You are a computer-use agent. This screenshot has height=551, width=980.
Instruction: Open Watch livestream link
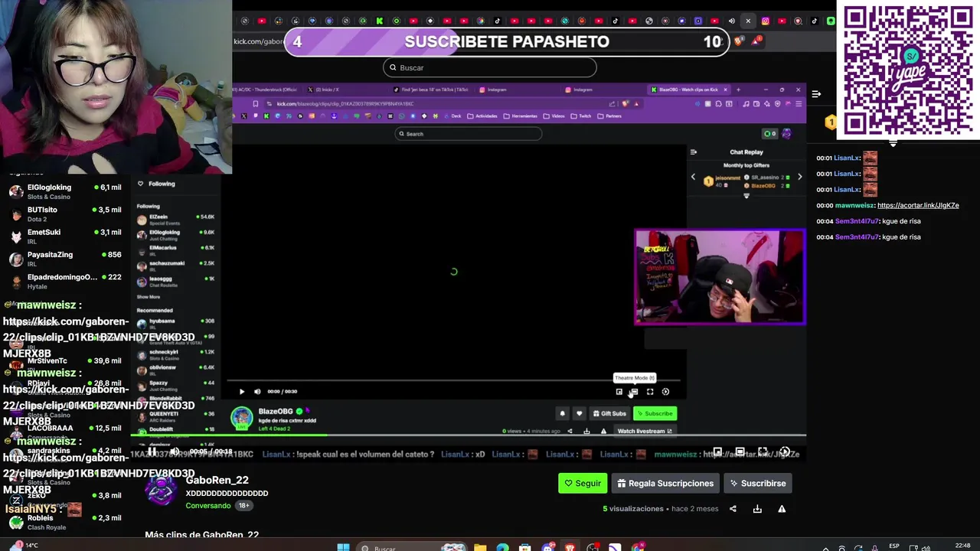(x=645, y=431)
